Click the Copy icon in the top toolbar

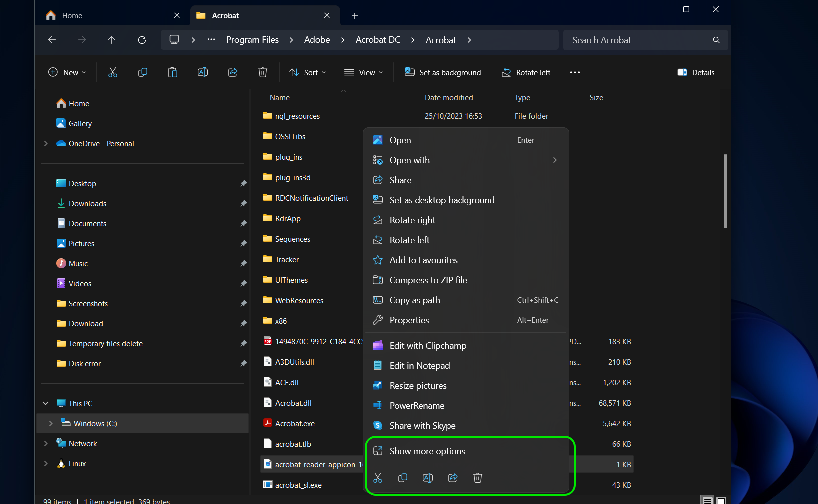coord(143,72)
